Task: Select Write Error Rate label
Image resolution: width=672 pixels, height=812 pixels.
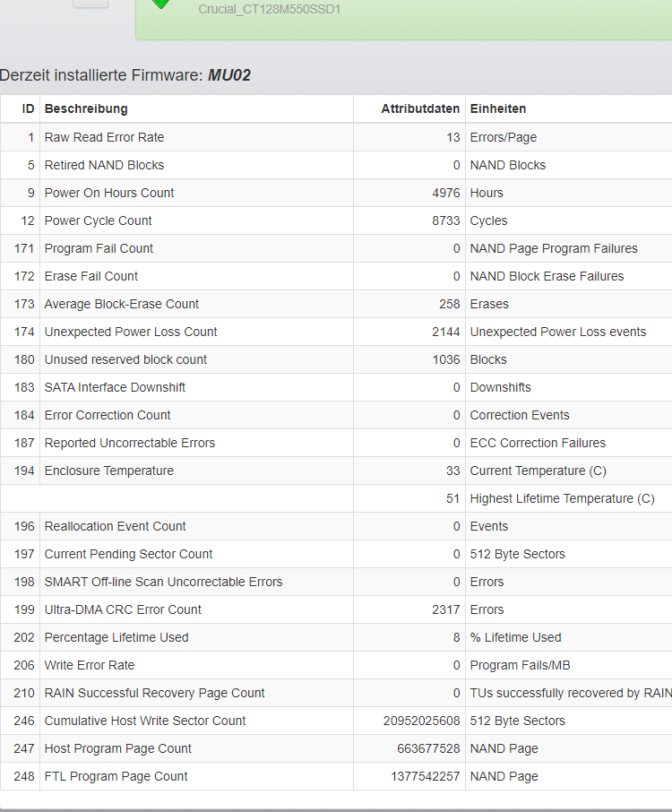Action: (90, 665)
